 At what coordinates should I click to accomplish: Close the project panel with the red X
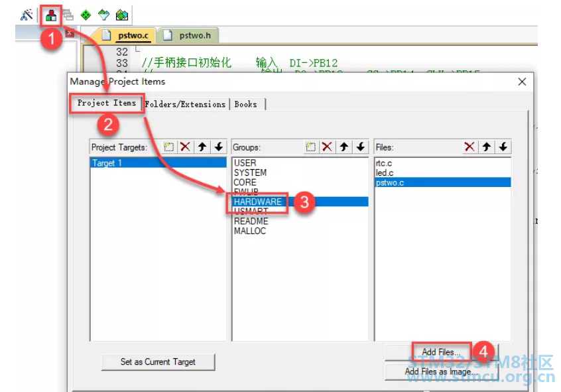click(70, 33)
